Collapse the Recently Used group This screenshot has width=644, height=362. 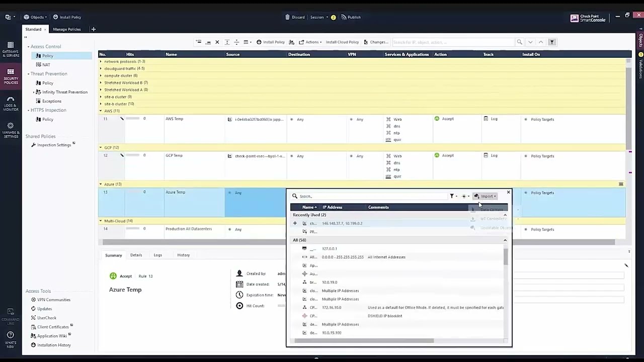(505, 215)
